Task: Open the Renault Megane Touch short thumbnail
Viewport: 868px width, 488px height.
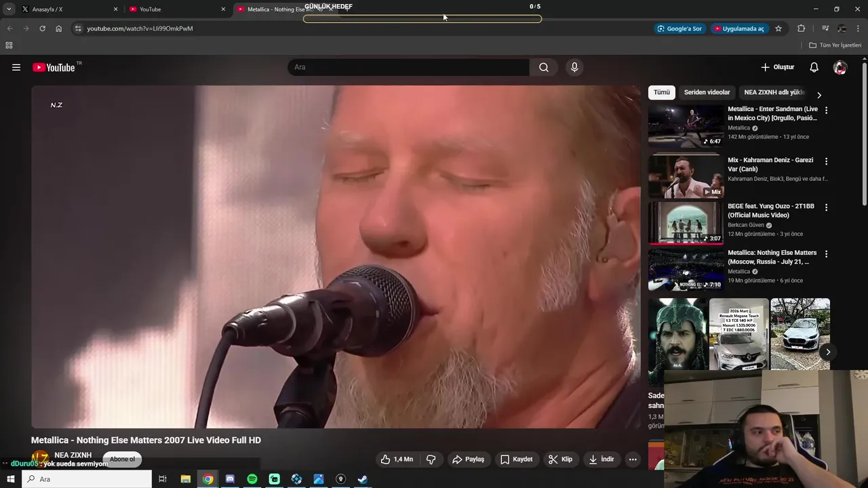Action: click(x=738, y=334)
